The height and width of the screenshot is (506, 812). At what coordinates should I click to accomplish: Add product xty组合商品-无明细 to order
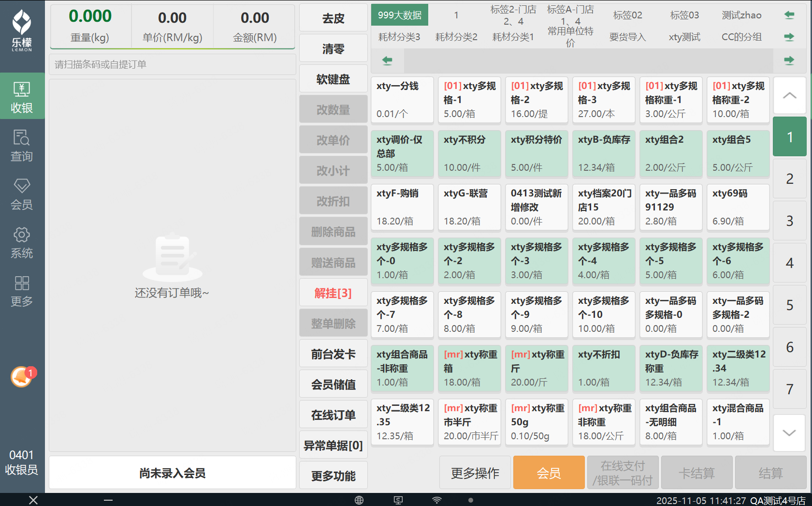(671, 422)
